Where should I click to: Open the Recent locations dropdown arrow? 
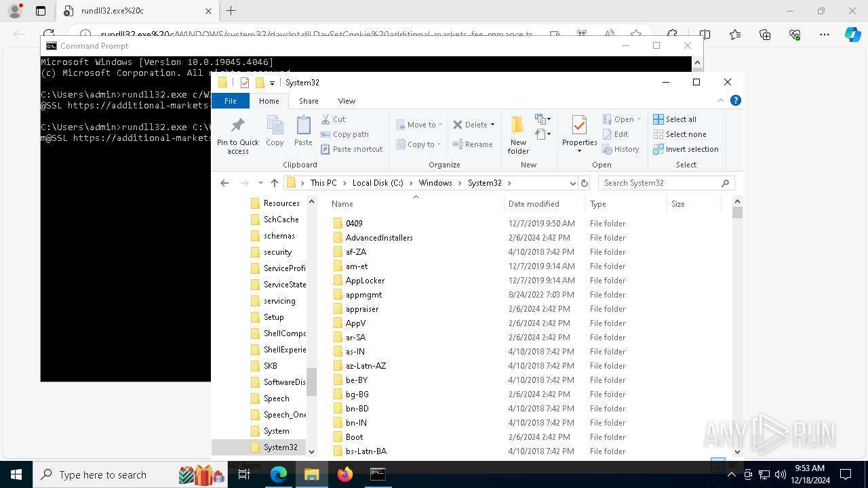(260, 184)
